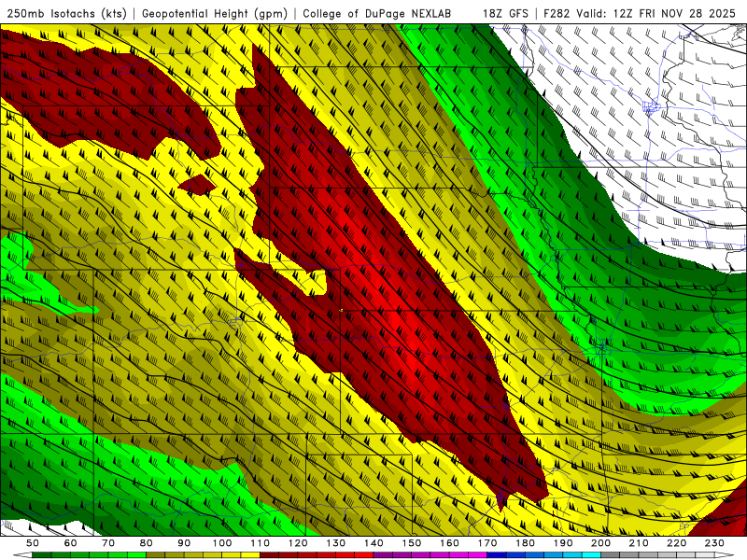Click the '80' value on the color scale

[x=147, y=543]
